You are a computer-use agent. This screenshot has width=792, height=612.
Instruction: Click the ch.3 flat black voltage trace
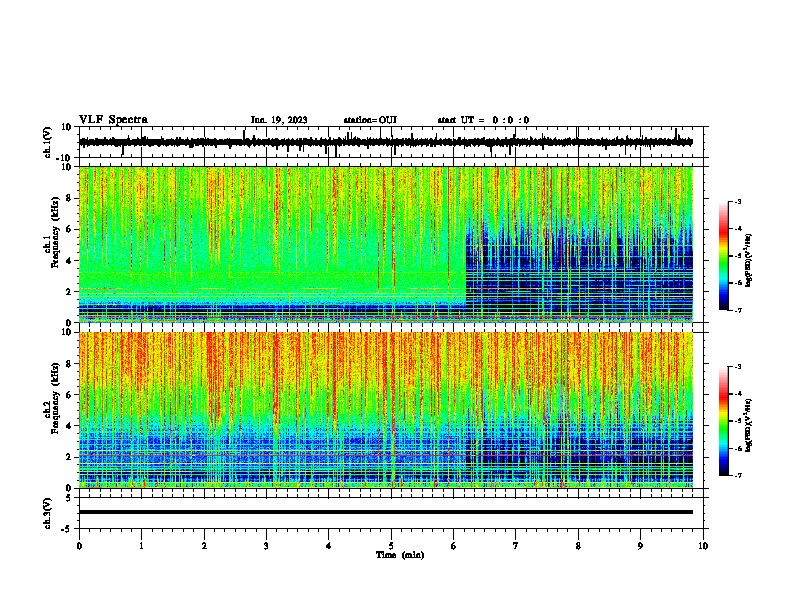coord(386,512)
